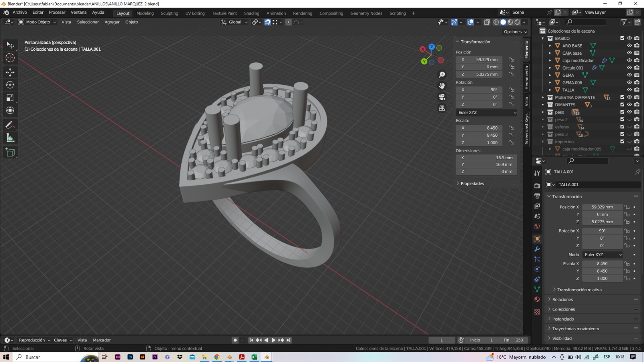Open the Agregar menu
The image size is (644, 362).
(112, 22)
